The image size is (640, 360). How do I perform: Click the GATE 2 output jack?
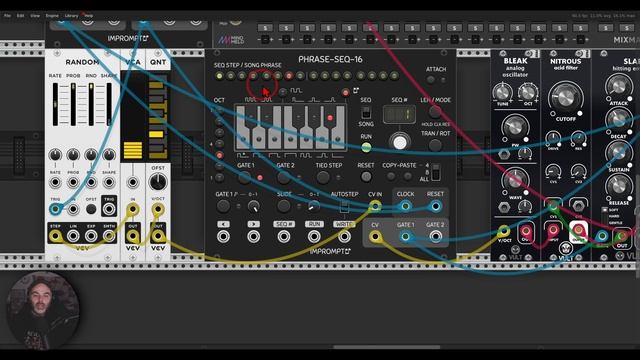(x=436, y=236)
